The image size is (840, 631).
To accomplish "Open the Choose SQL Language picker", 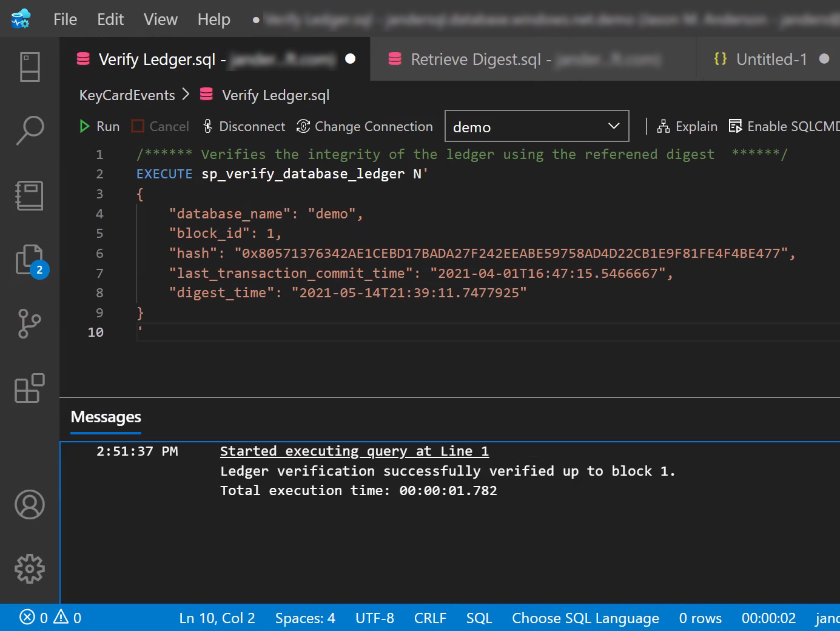I will pos(585,618).
